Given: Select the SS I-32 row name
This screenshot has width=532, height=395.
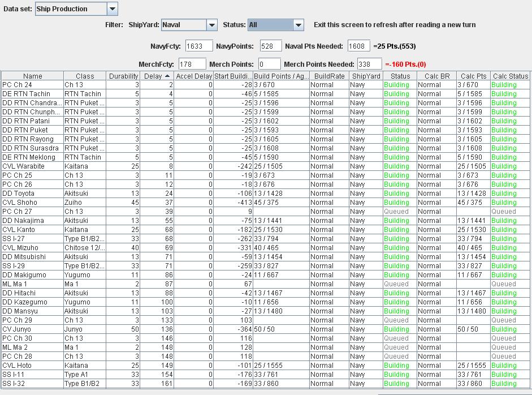Looking at the screenshot, I should [13, 384].
